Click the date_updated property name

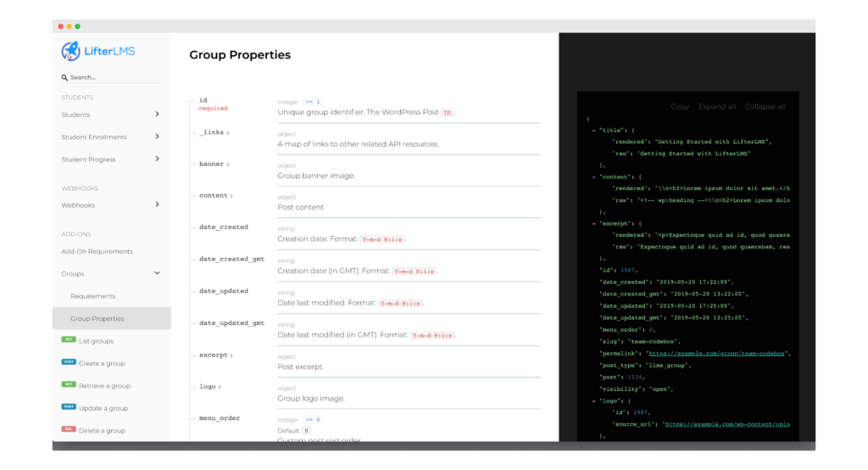[x=224, y=291]
